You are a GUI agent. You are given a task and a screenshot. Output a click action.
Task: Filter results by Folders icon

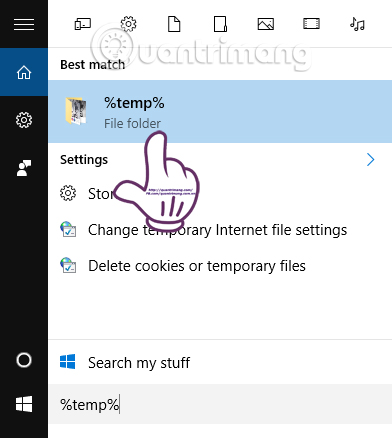point(220,24)
